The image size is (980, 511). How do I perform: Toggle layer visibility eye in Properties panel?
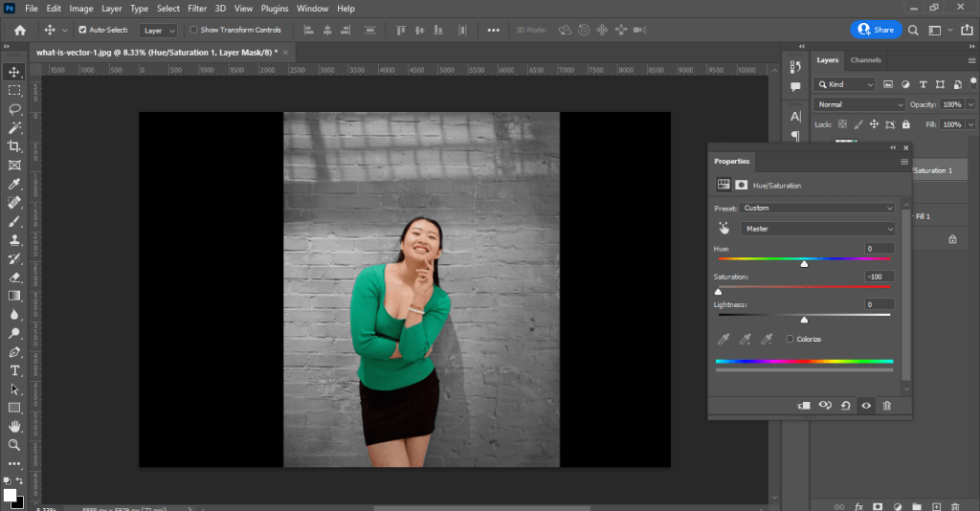[x=866, y=406]
